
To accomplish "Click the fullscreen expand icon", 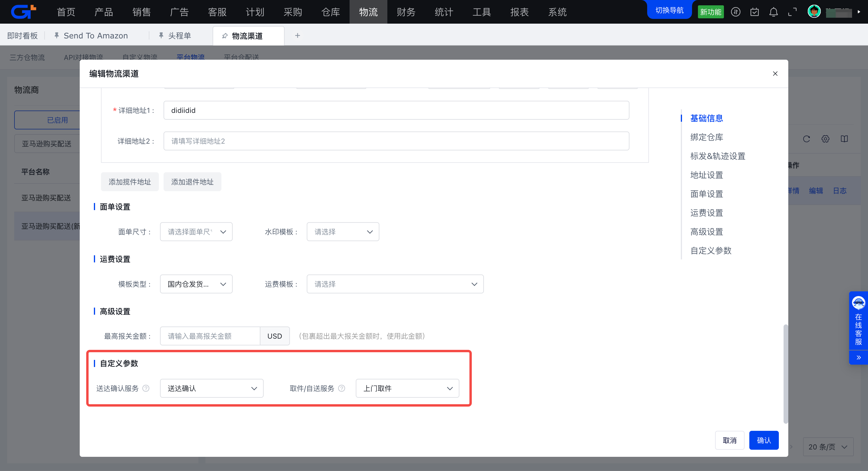I will click(792, 12).
